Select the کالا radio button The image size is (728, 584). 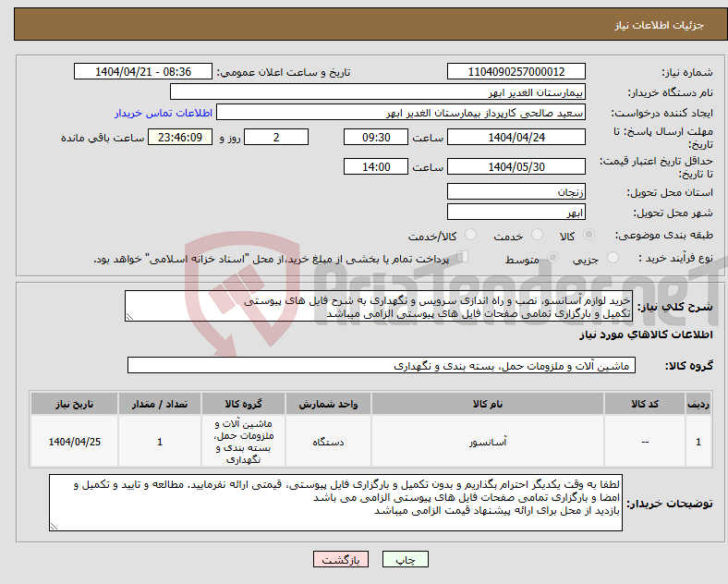click(588, 235)
